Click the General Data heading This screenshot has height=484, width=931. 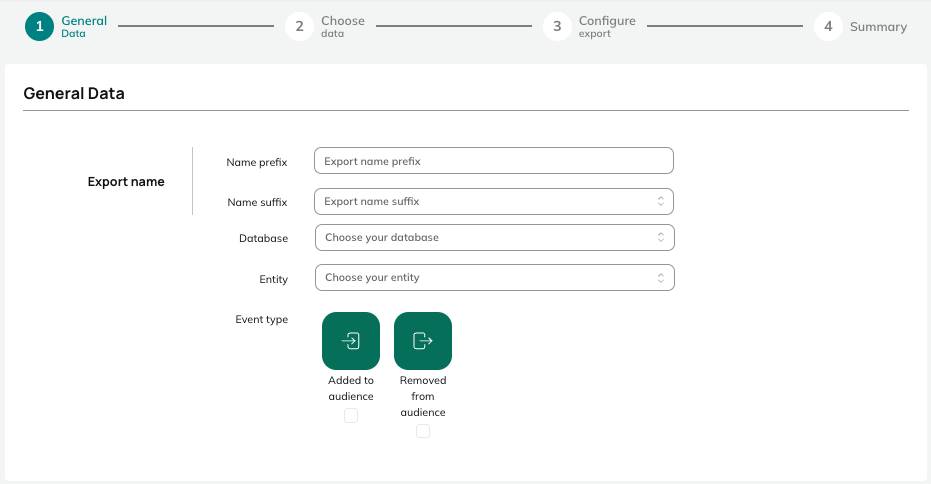pyautogui.click(x=74, y=93)
